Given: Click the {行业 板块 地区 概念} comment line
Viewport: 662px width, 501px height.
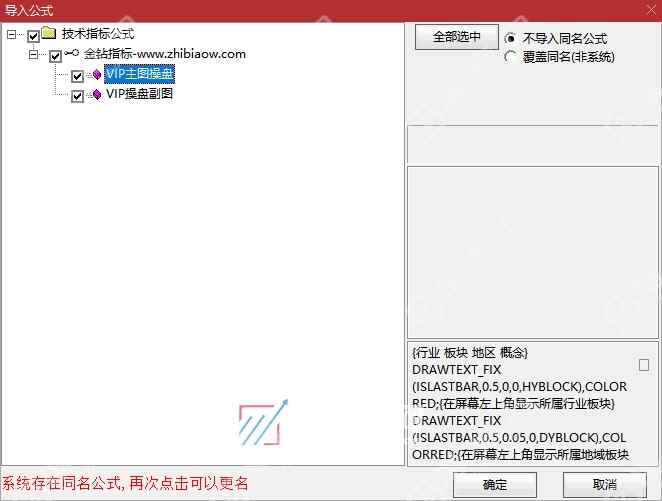Looking at the screenshot, I should point(469,352).
